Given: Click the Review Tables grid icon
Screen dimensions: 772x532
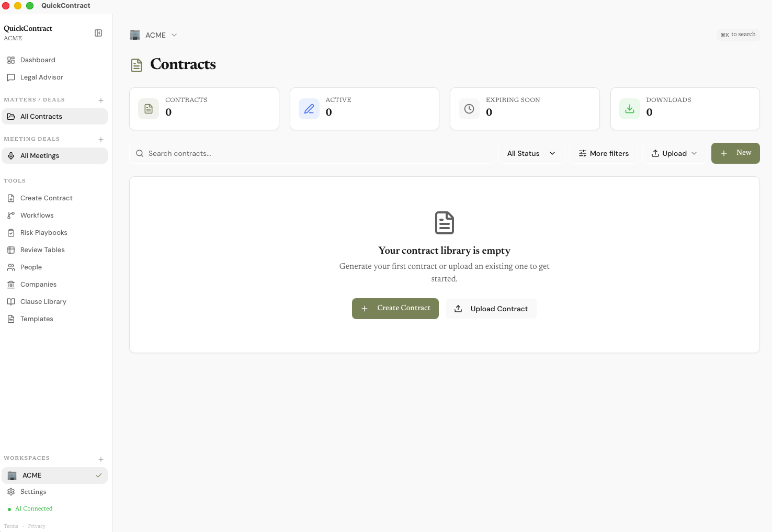Looking at the screenshot, I should point(11,250).
